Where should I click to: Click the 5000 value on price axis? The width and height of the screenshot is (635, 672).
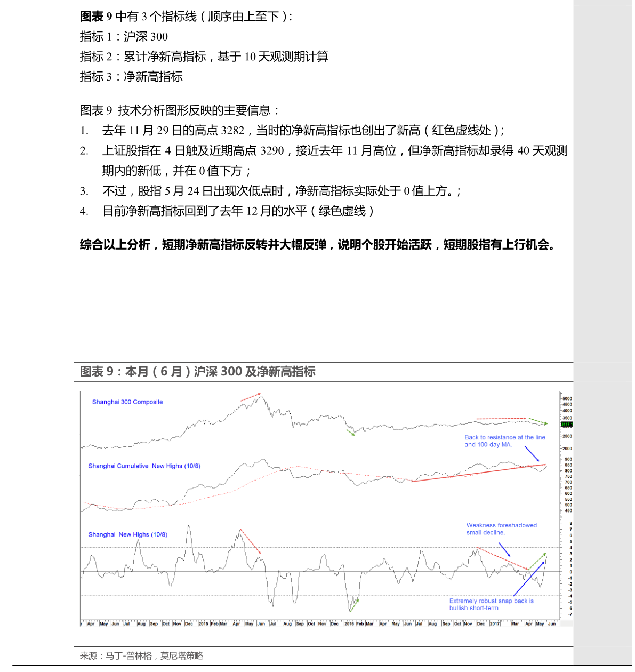click(x=567, y=398)
